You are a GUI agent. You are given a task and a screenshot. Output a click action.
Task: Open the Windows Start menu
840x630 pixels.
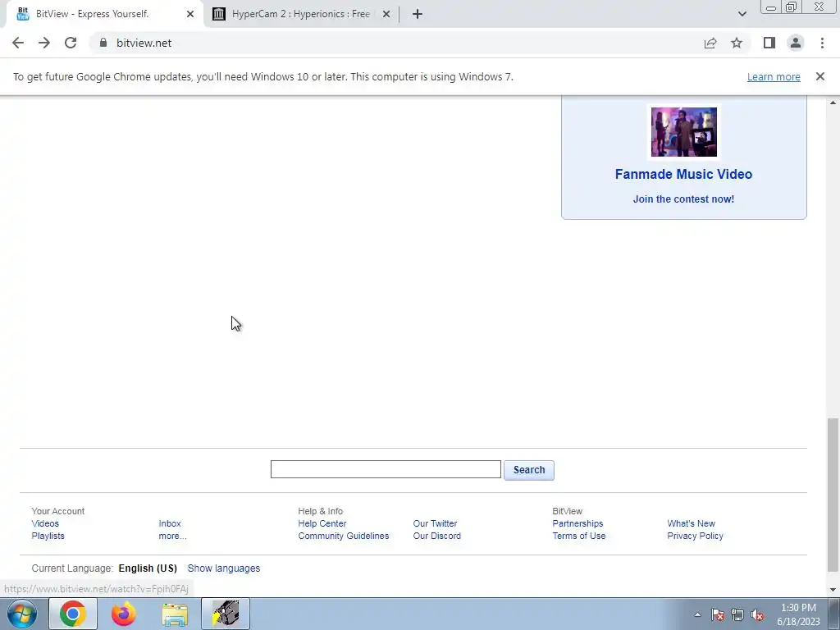click(22, 614)
